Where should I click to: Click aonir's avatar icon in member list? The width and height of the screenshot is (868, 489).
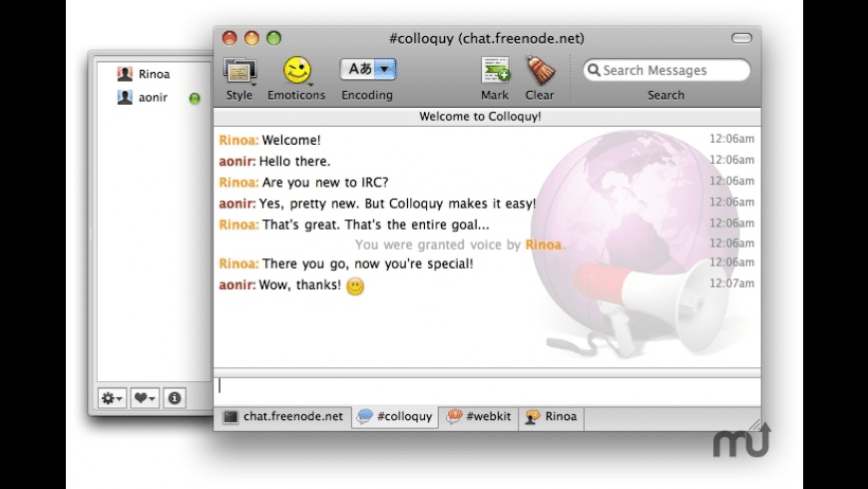click(125, 98)
